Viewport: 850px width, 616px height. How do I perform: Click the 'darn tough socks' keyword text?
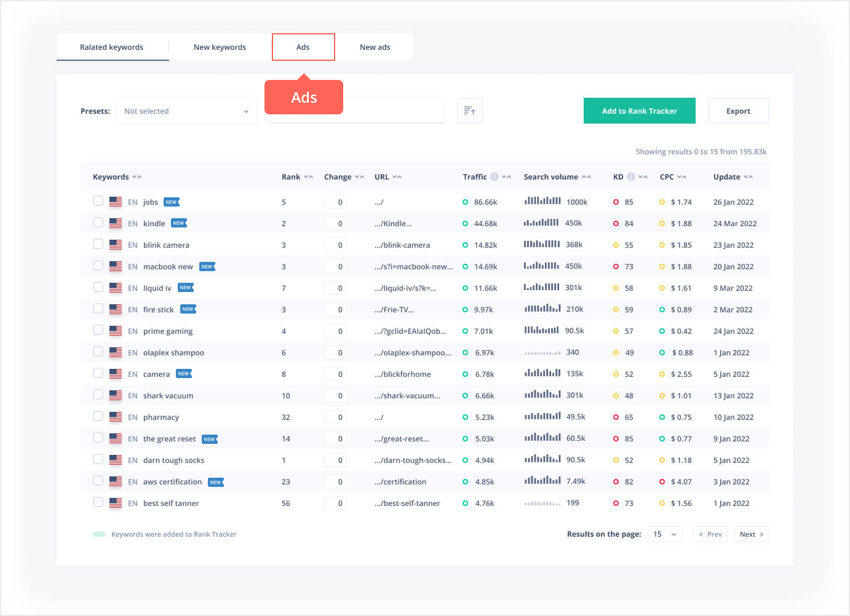click(x=173, y=460)
